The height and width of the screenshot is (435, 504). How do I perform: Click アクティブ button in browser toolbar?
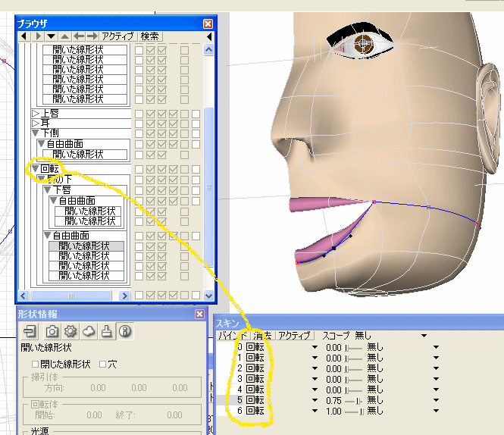coord(117,36)
